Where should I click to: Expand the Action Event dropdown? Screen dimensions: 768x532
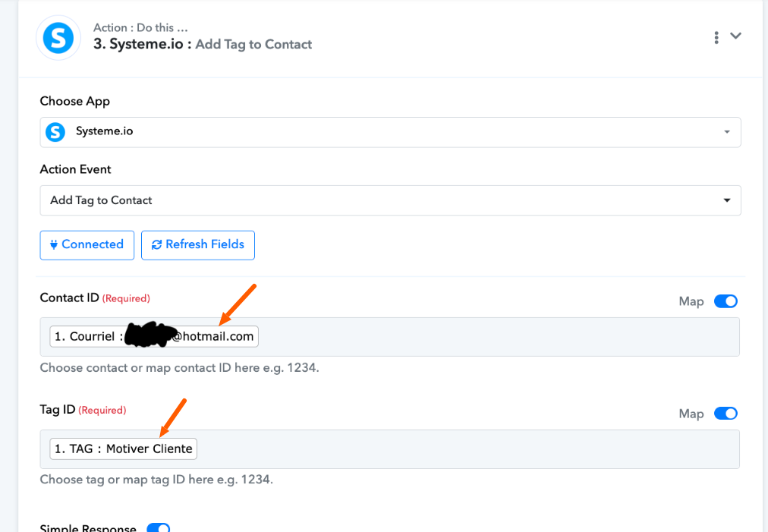(727, 200)
